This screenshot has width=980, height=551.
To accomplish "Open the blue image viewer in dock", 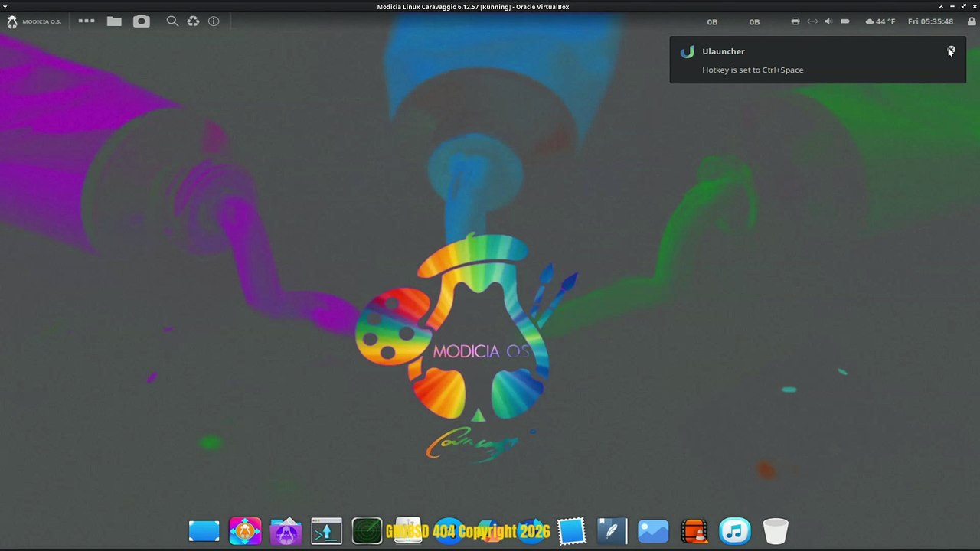I will tap(653, 531).
